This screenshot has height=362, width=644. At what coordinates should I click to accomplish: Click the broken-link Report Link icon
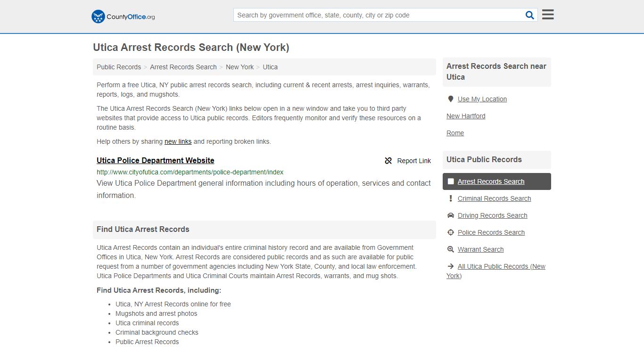coord(388,161)
